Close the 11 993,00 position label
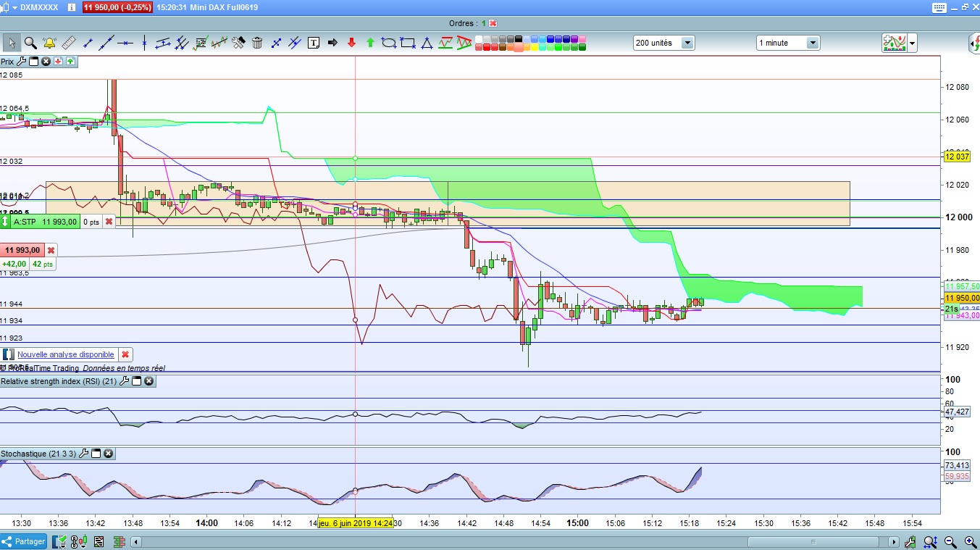Viewport: 980px width, 550px height. (51, 250)
